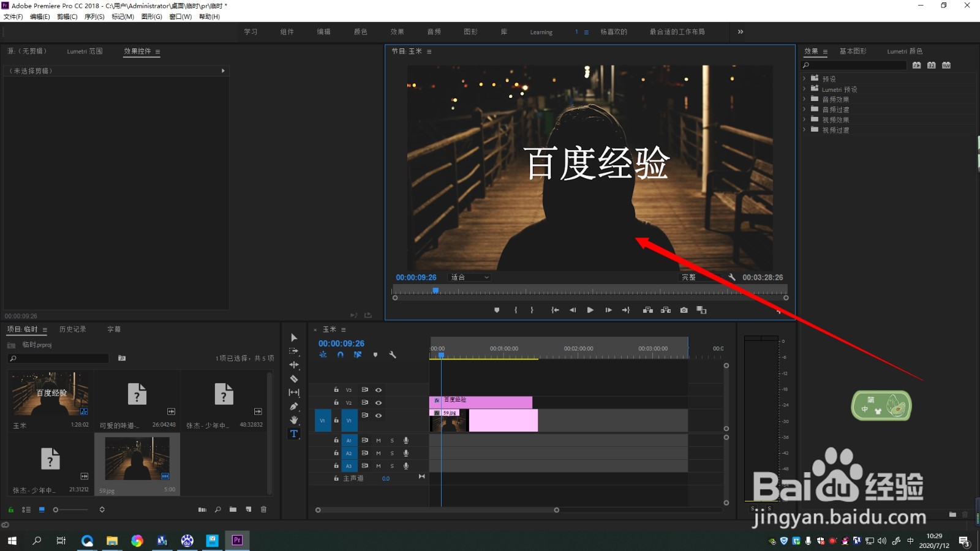Select the Slip tool
Image resolution: width=980 pixels, height=551 pixels.
[294, 392]
